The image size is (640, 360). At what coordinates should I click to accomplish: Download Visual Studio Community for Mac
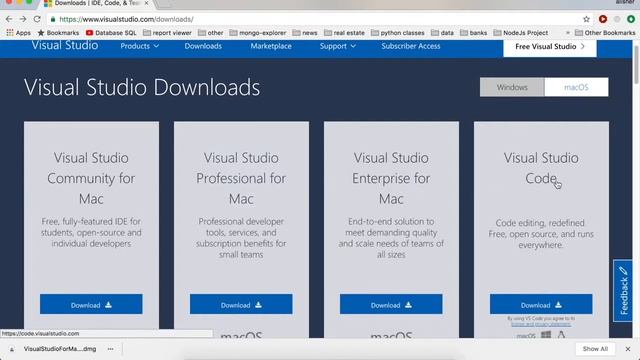click(91, 304)
